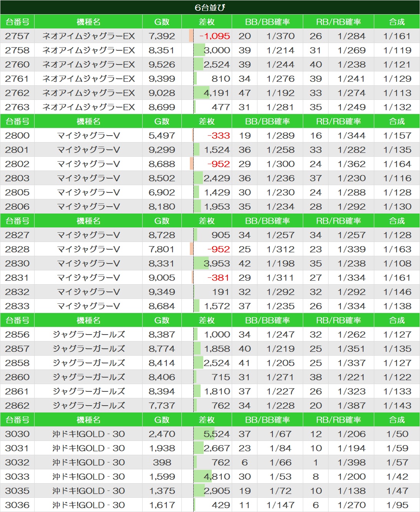
Task: Select machine number 2856
Action: click(17, 335)
